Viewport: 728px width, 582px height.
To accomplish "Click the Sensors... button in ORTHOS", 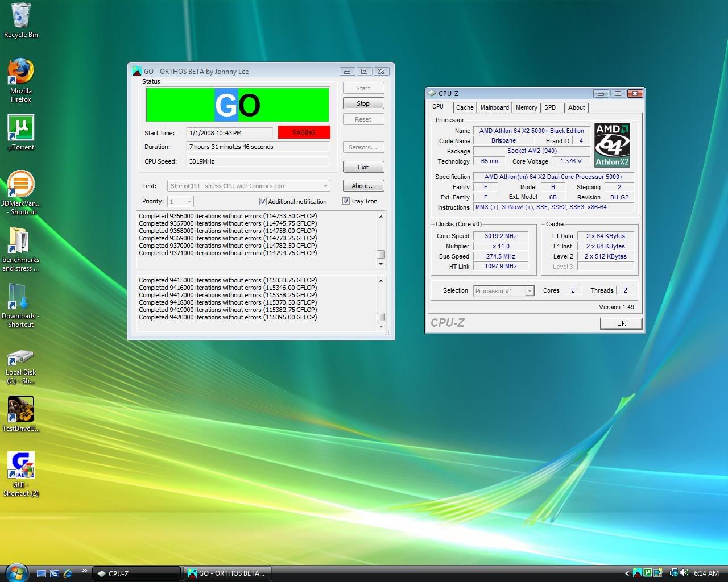I will 363,147.
